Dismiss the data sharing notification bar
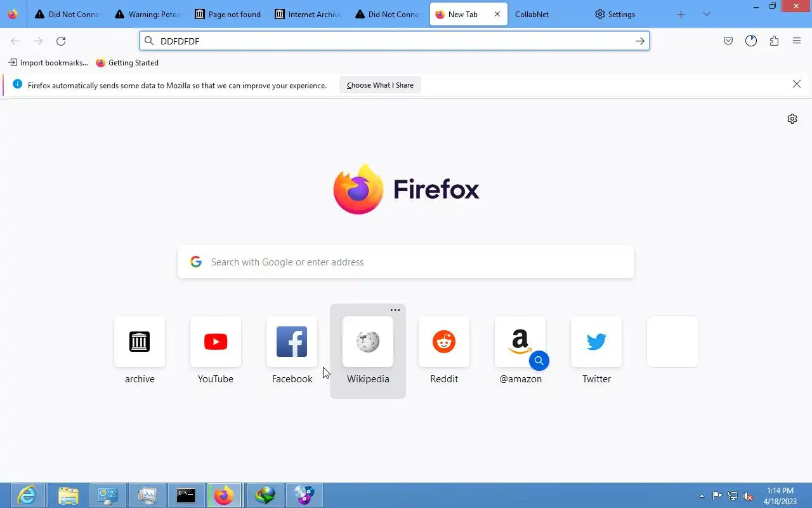 pos(797,84)
